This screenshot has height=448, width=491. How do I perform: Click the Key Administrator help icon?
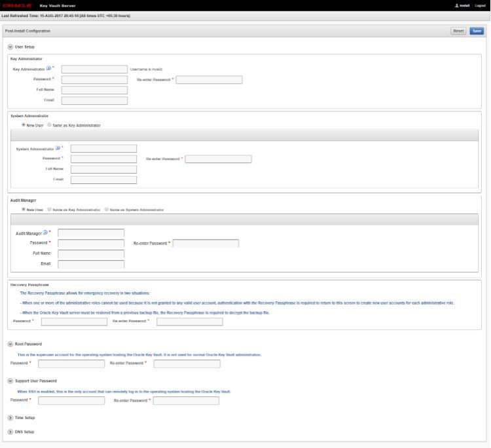(x=48, y=68)
